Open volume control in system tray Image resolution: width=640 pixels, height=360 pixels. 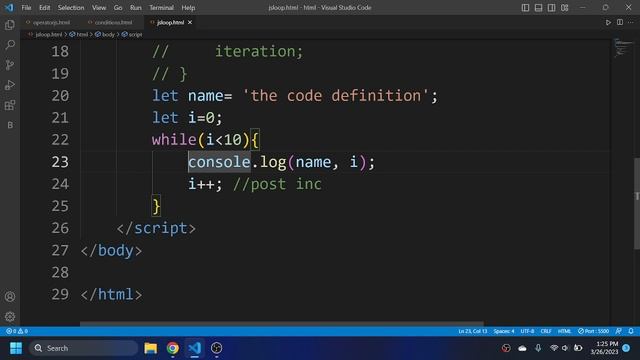[565, 348]
